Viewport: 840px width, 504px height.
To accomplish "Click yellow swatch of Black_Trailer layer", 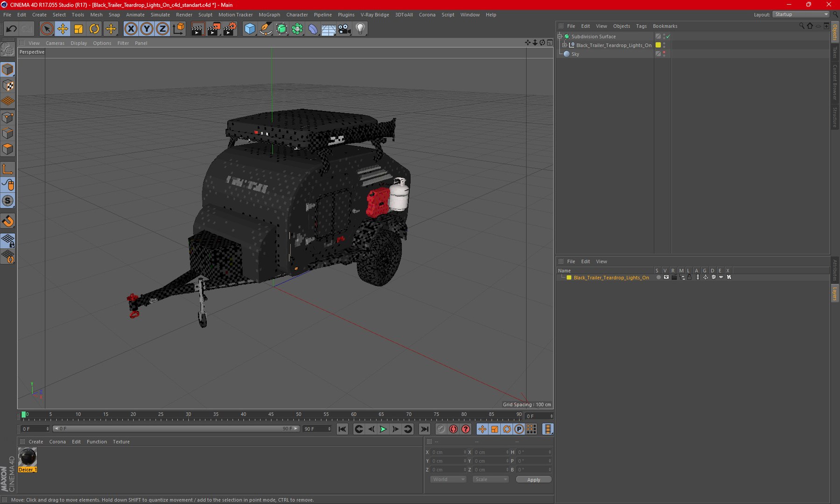I will pyautogui.click(x=569, y=277).
